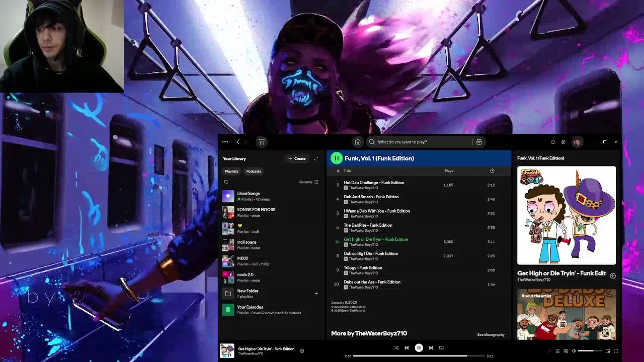Go to Spotify Home
The width and height of the screenshot is (644, 362).
tap(358, 142)
